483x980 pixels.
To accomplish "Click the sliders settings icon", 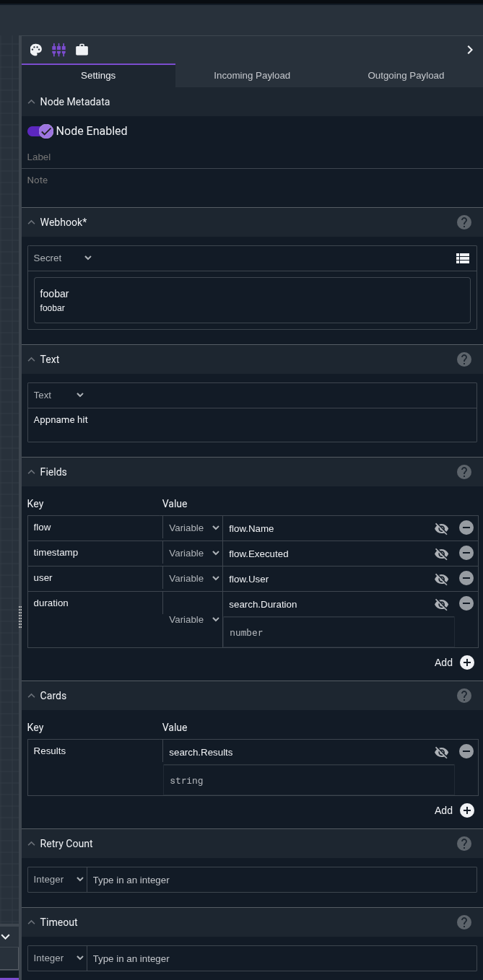I will pyautogui.click(x=58, y=50).
